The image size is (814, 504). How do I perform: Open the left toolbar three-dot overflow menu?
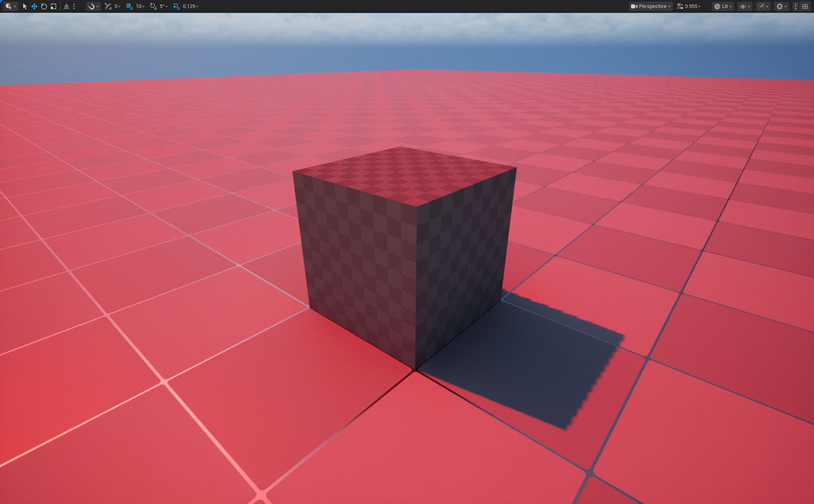[74, 6]
